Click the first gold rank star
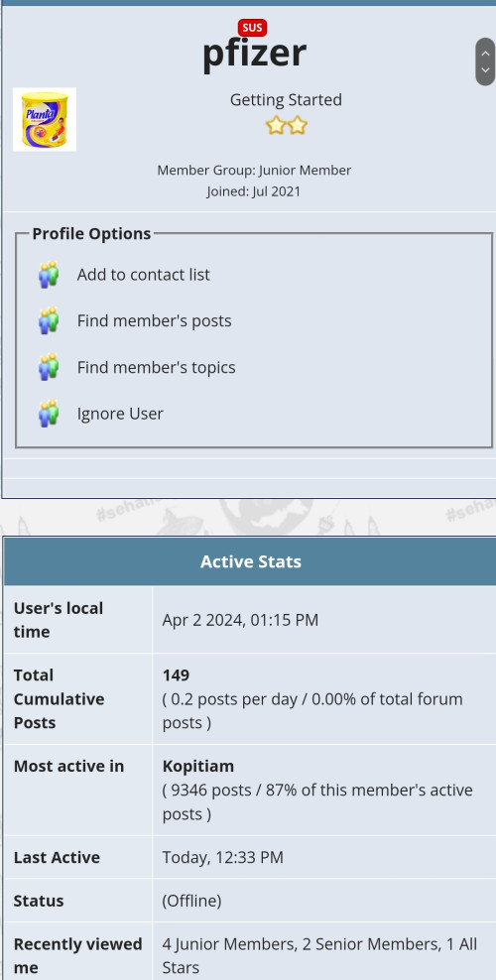 click(276, 126)
